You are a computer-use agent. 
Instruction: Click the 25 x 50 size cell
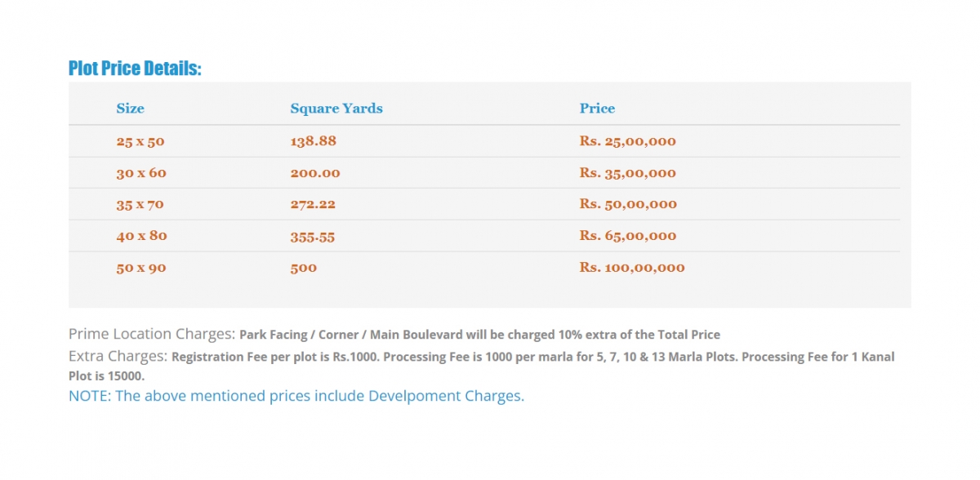(140, 141)
